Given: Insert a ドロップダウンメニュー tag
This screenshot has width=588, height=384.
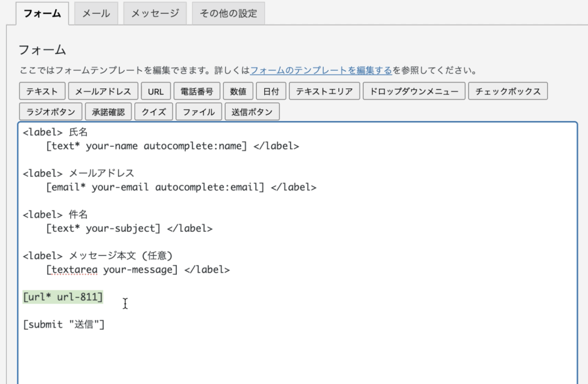Looking at the screenshot, I should (x=414, y=91).
